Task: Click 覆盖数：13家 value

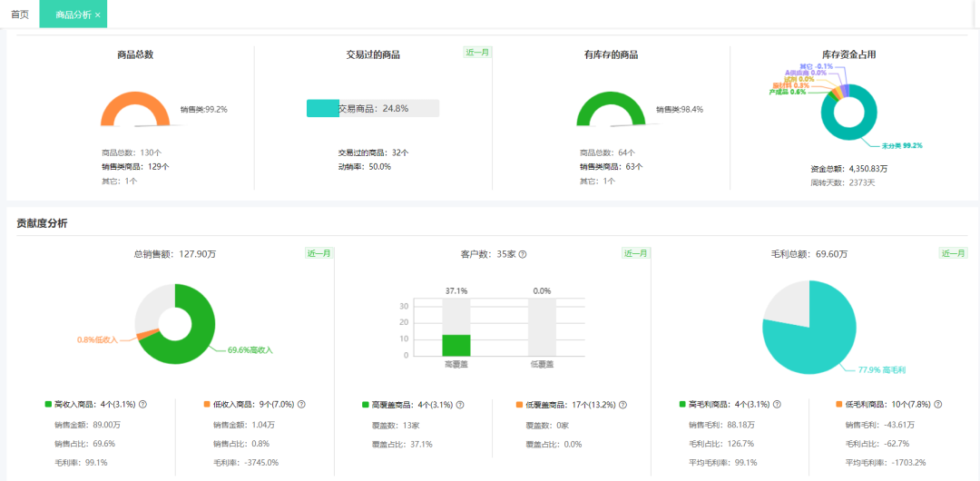Action: coord(394,426)
